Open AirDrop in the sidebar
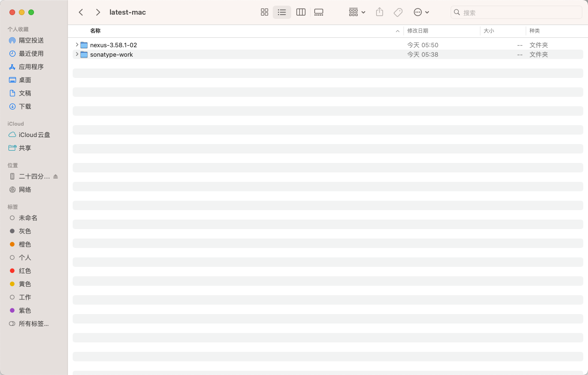The image size is (588, 375). pyautogui.click(x=31, y=41)
